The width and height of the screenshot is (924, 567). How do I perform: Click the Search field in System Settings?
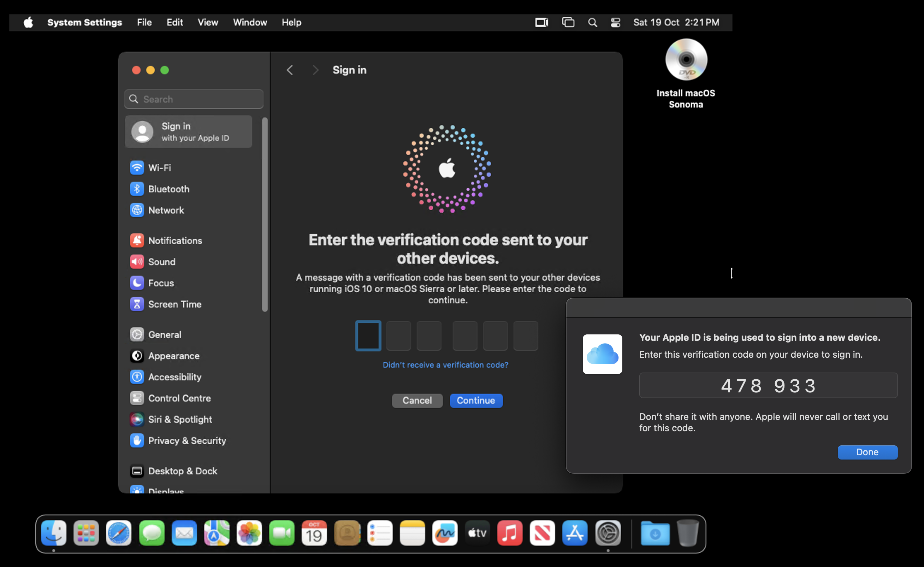[194, 99]
